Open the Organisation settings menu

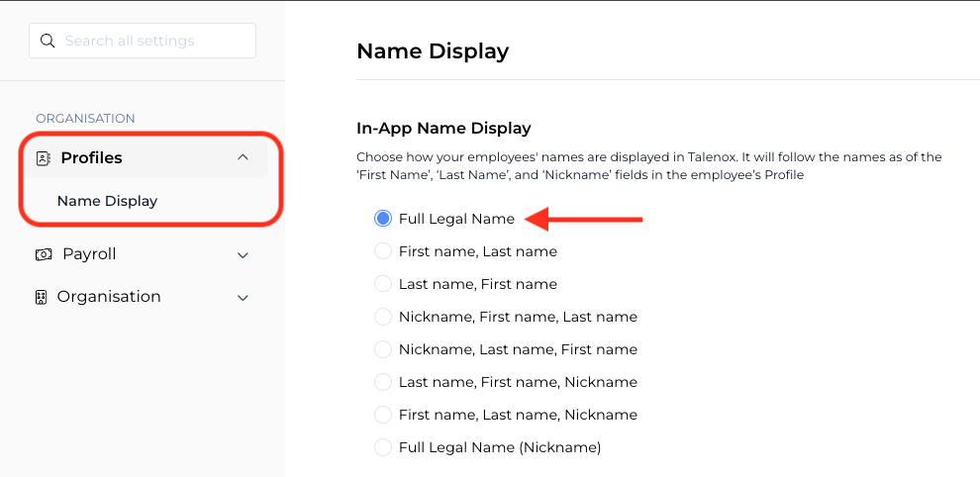click(x=143, y=297)
